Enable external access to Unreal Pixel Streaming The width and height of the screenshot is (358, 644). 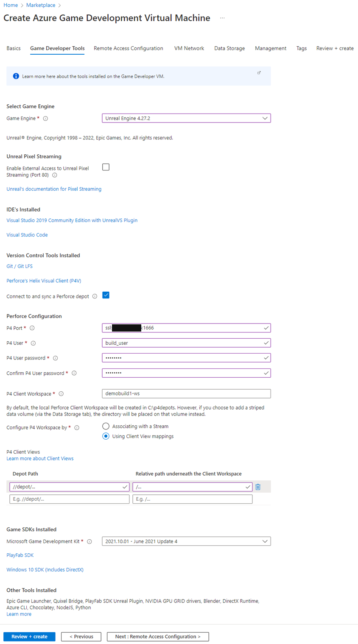click(106, 167)
